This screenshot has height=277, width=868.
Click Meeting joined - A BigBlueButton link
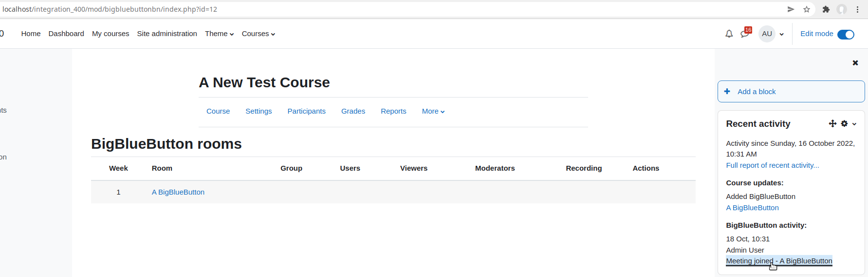(779, 261)
